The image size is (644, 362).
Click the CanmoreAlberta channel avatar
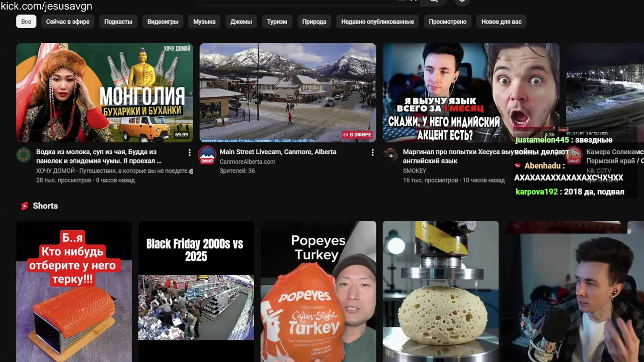[207, 155]
